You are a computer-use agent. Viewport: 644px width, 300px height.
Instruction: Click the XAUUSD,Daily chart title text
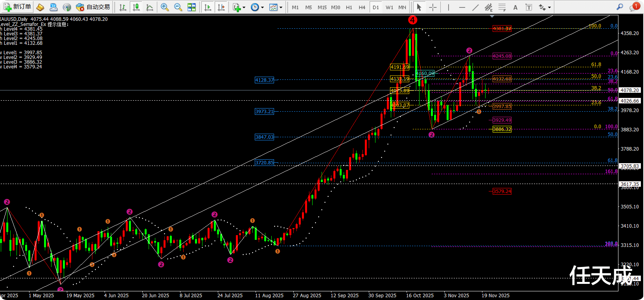coord(14,19)
